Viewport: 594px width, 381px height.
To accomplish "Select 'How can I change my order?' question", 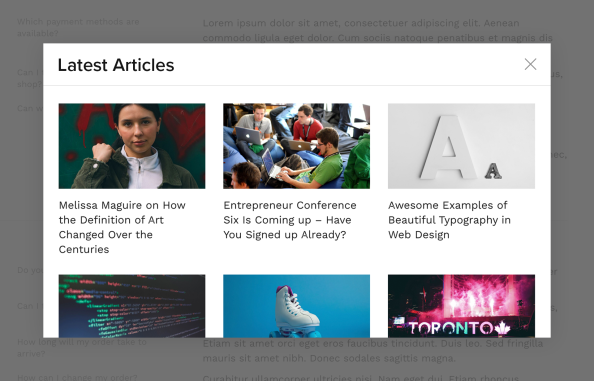I will pos(77,377).
